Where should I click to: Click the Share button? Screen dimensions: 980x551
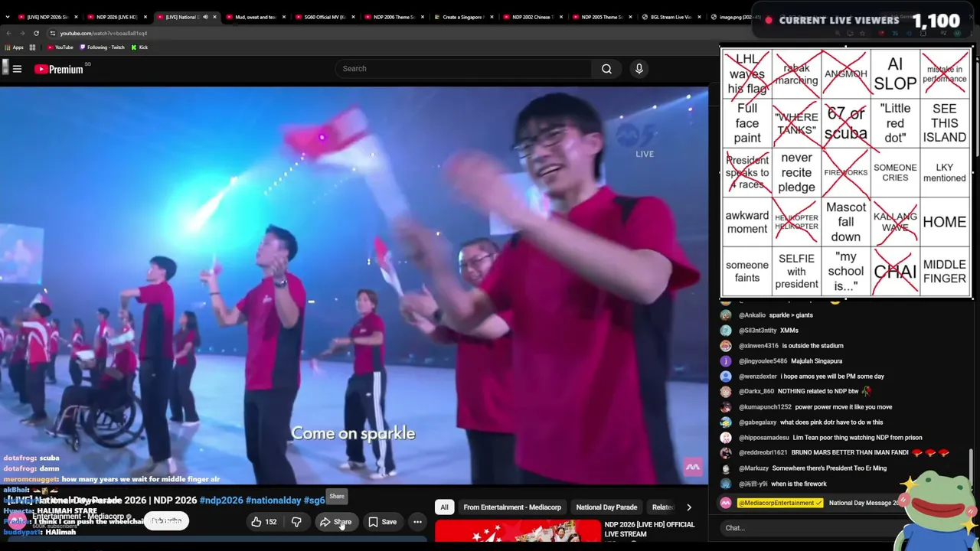pos(335,522)
